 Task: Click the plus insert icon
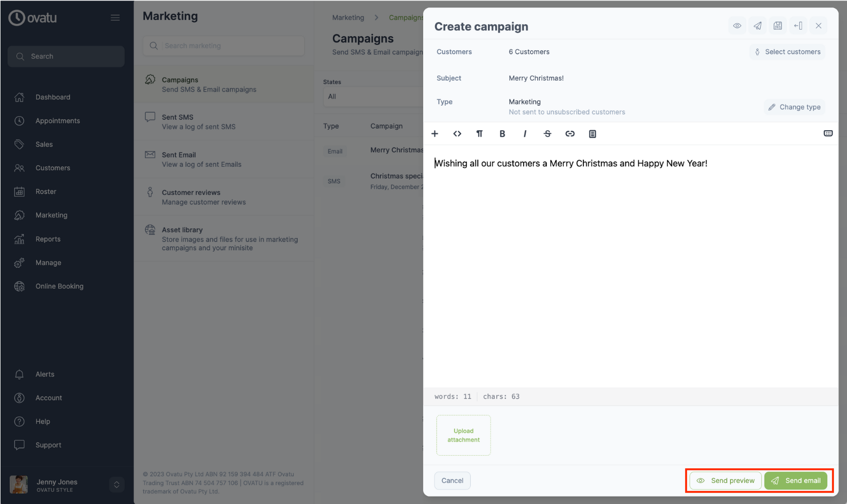coord(435,134)
